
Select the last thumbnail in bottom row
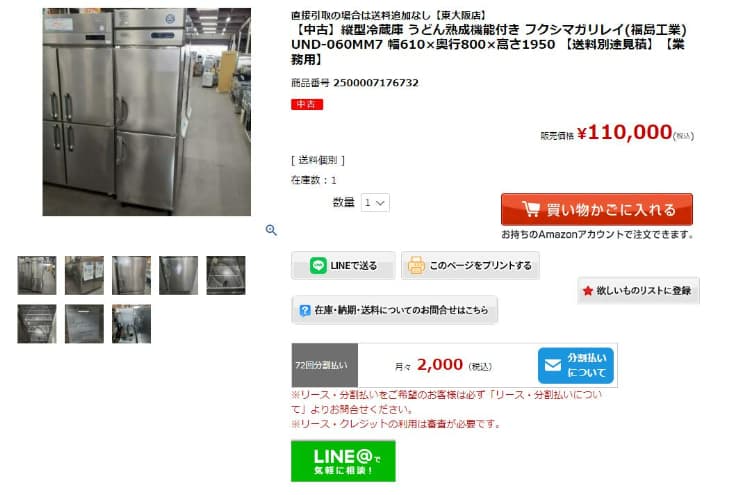click(132, 324)
